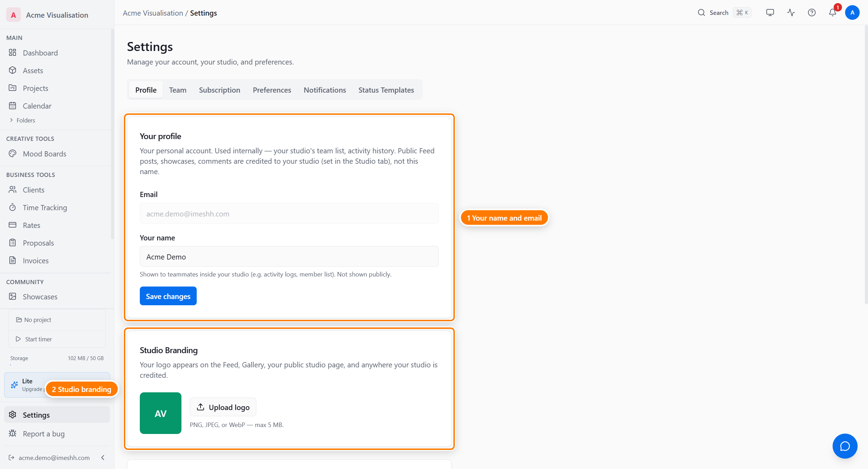Start the timer
Viewport: 868px width, 469px height.
57,339
